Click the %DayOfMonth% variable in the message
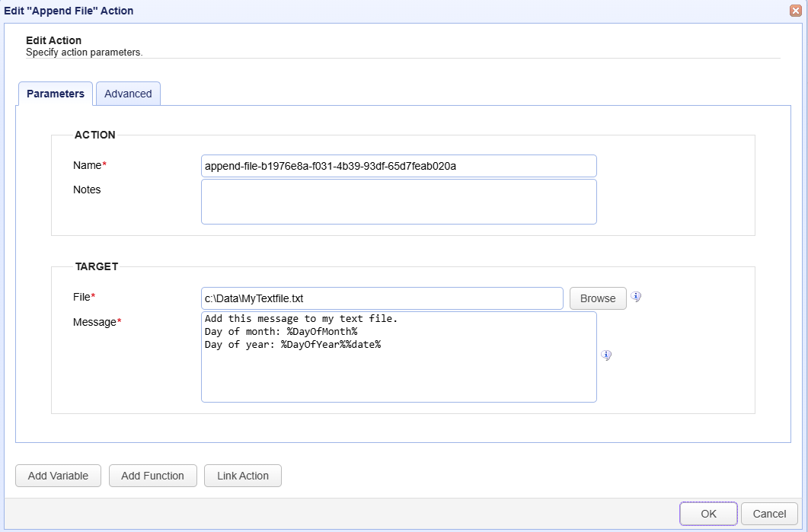Screen dimensions: 808x532 [322, 332]
